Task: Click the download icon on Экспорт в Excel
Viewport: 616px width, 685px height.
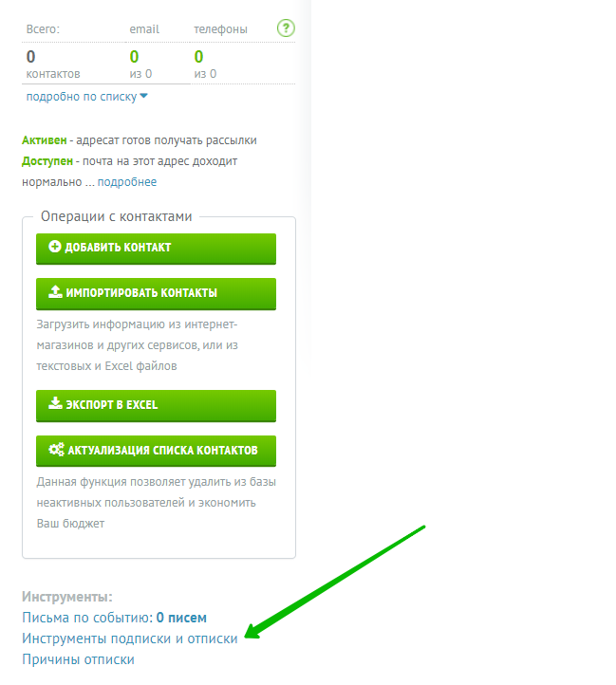Action: pos(55,403)
